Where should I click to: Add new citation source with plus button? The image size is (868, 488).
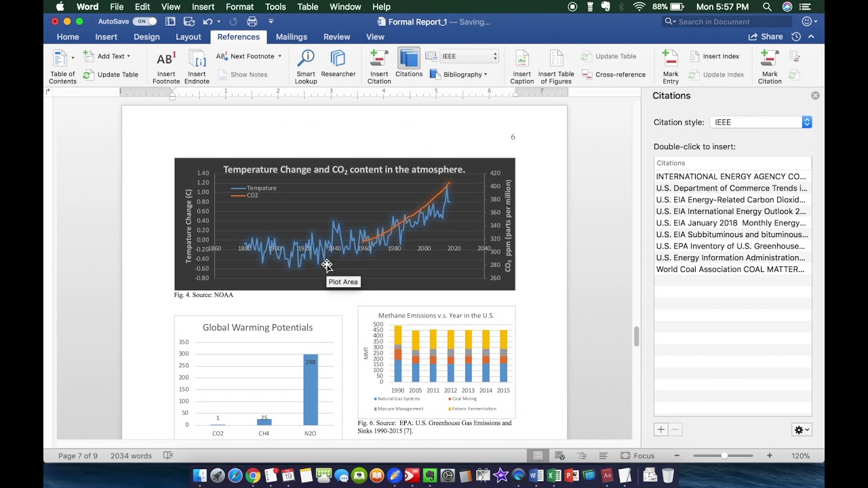661,430
